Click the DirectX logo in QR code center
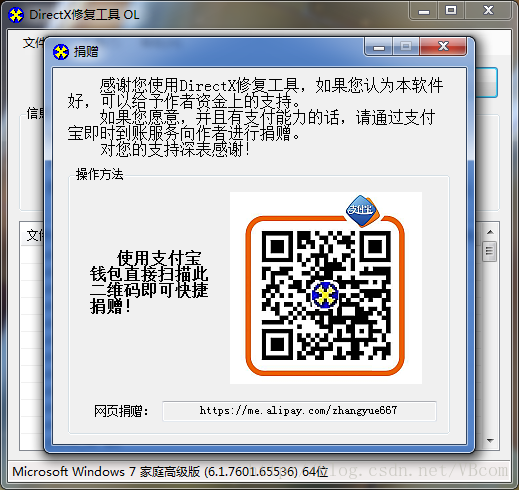 (325, 295)
